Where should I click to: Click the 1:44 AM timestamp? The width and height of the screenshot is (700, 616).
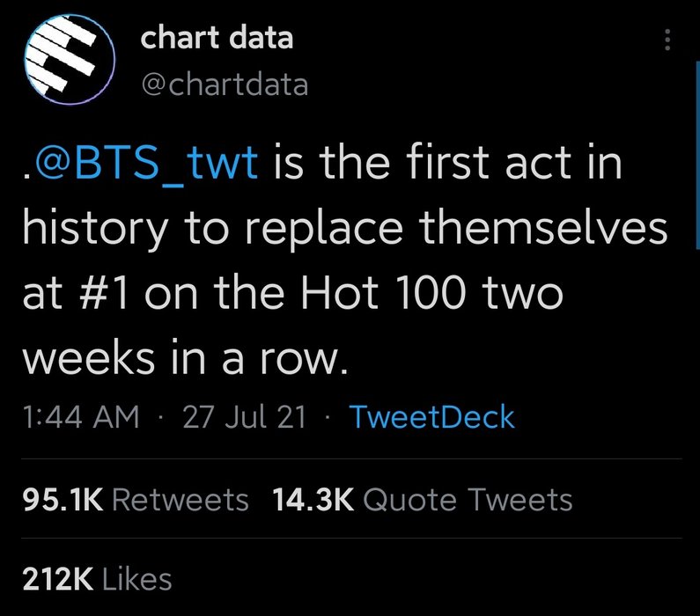[x=81, y=417]
